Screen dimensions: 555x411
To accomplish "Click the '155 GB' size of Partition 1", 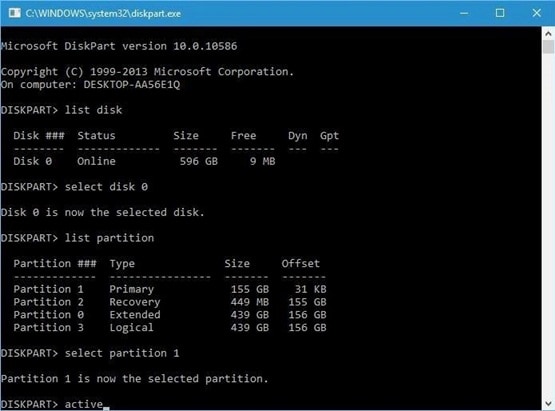I will (250, 289).
